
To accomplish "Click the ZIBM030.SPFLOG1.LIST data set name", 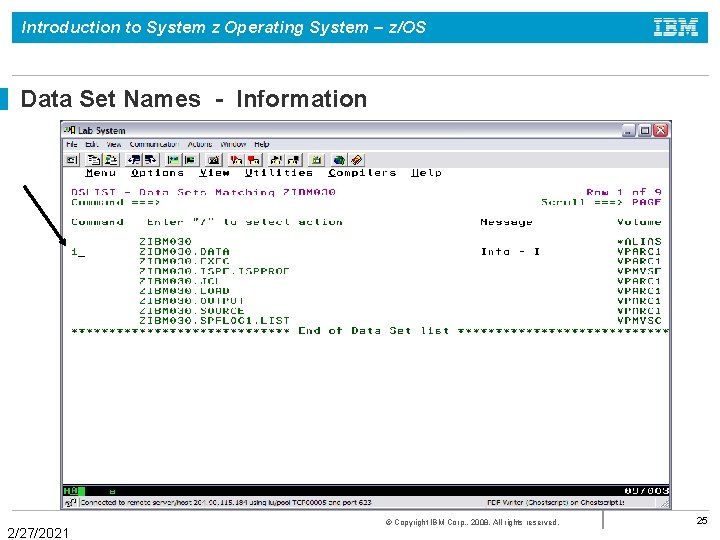I will pyautogui.click(x=214, y=321).
